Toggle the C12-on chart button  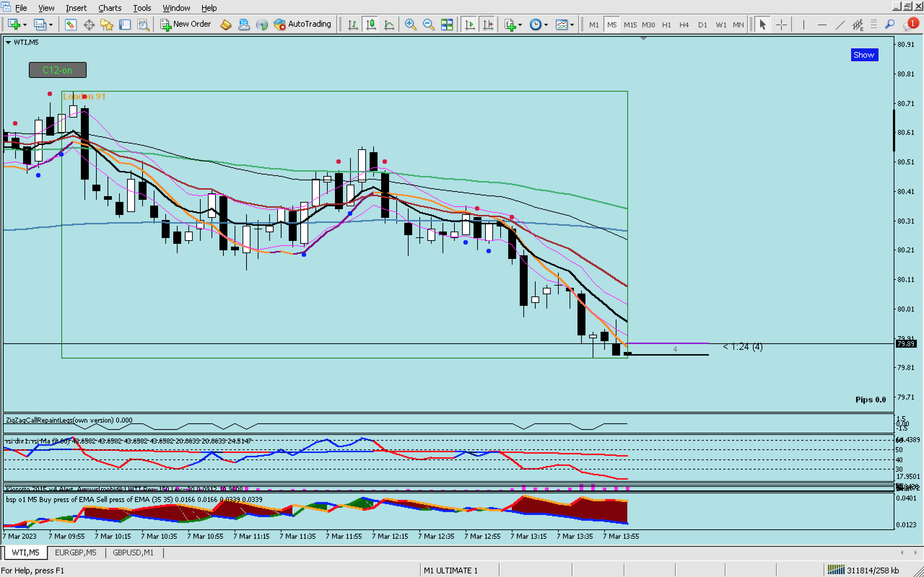[x=58, y=70]
